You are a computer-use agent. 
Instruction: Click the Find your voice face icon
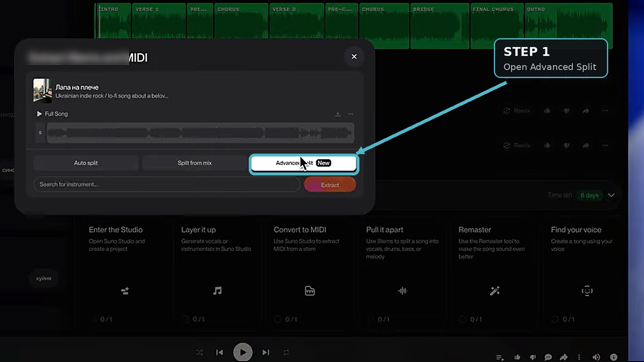587,291
